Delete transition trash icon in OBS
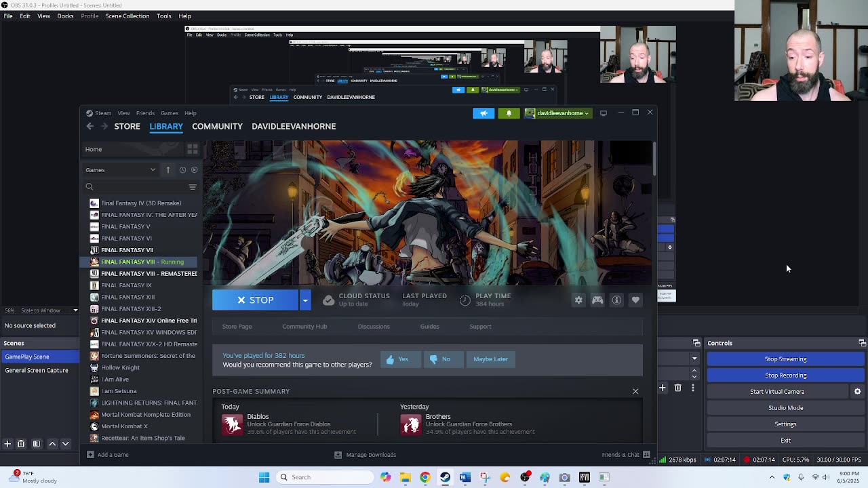The width and height of the screenshot is (868, 488). tap(677, 388)
